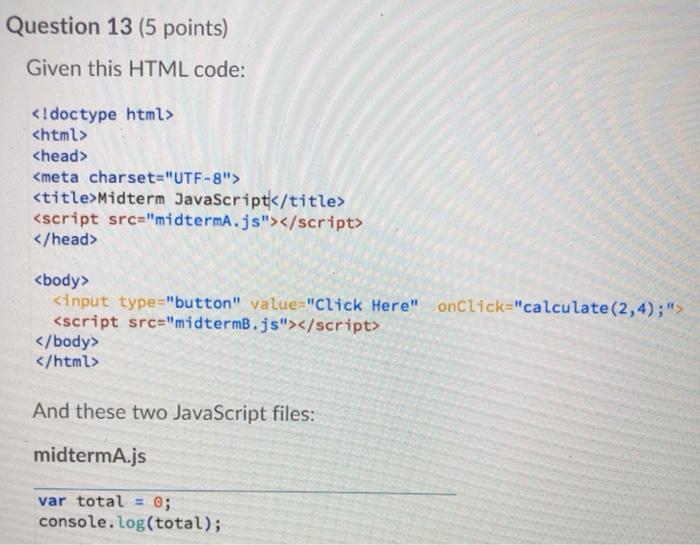The image size is (700, 545).
Task: Click the title 'Midterm JavaScript' line
Action: [189, 200]
